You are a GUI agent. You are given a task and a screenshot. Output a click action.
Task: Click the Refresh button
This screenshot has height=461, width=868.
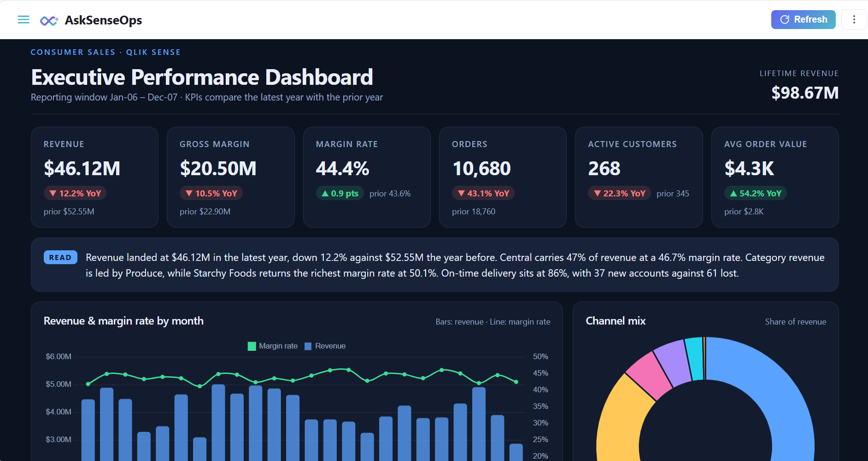coord(803,19)
